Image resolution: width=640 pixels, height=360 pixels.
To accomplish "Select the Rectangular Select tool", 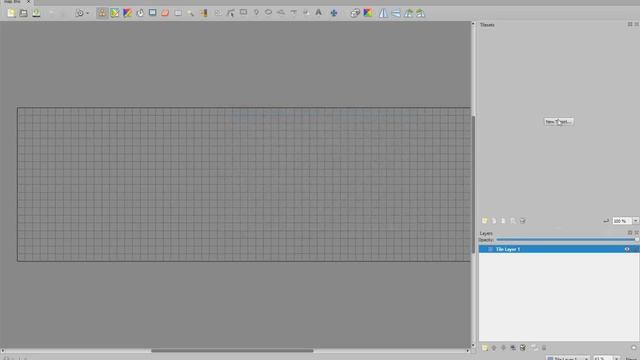I will coord(178,13).
